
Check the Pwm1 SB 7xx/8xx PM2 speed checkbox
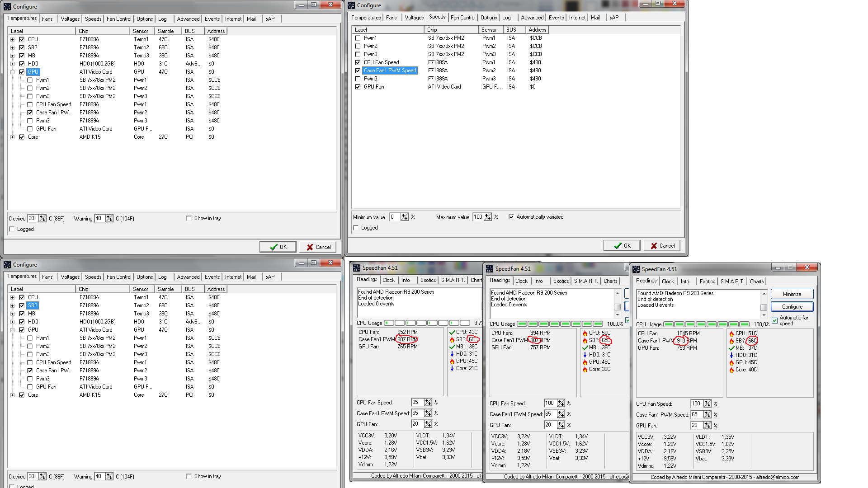point(358,38)
